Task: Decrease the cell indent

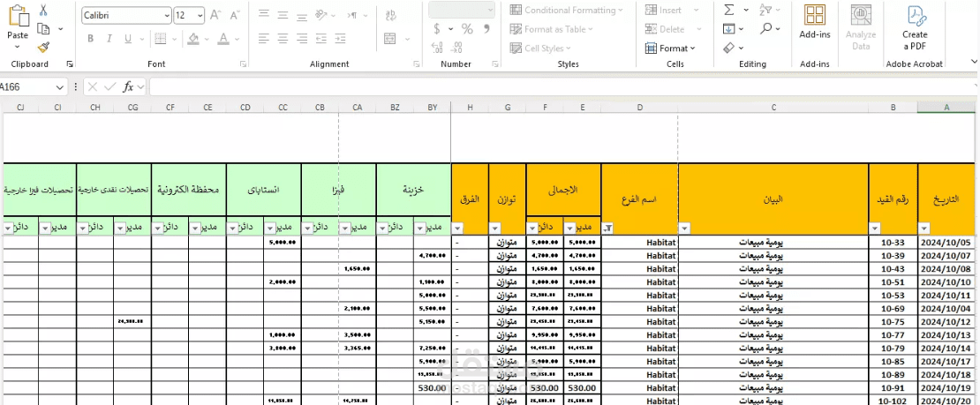Action: pos(321,39)
